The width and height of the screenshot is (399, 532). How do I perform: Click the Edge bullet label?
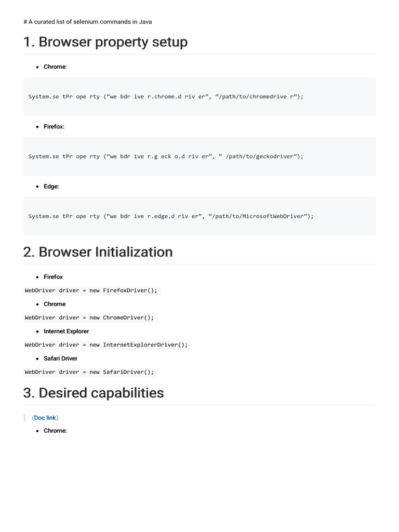pyautogui.click(x=51, y=187)
